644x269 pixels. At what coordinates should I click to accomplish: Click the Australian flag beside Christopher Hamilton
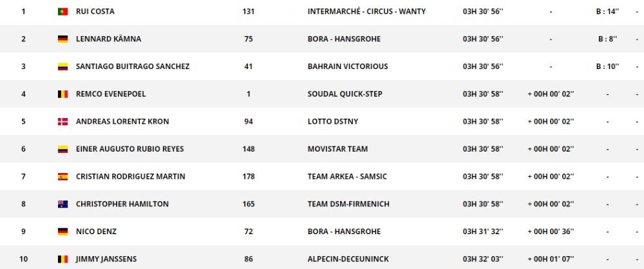click(62, 204)
